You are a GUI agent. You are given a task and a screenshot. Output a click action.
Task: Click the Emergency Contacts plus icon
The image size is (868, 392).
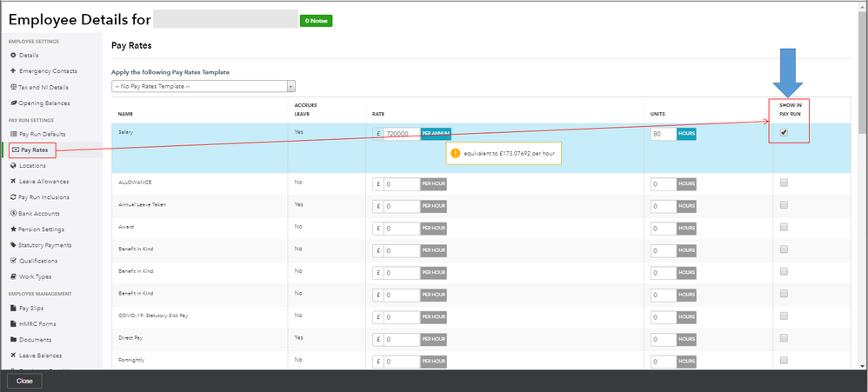14,71
